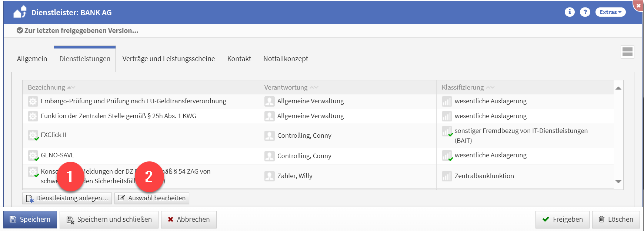Open Verträge und Leistungsscheine tab
The width and height of the screenshot is (644, 231).
coord(168,59)
